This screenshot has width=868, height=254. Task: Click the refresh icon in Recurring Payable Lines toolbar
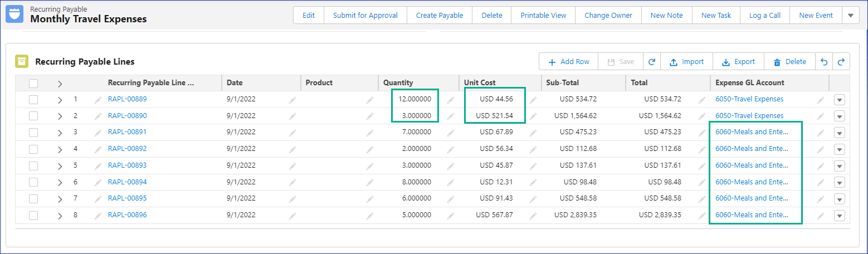pyautogui.click(x=651, y=62)
